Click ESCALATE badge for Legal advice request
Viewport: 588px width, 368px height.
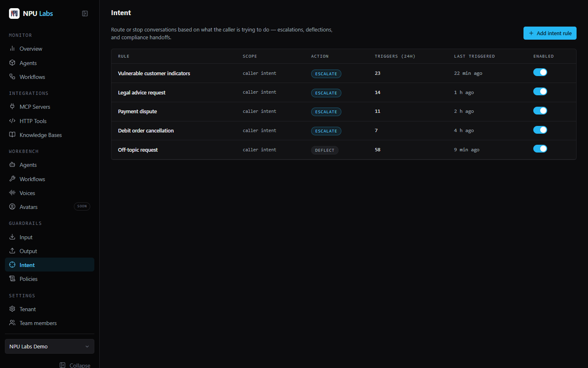tap(326, 93)
